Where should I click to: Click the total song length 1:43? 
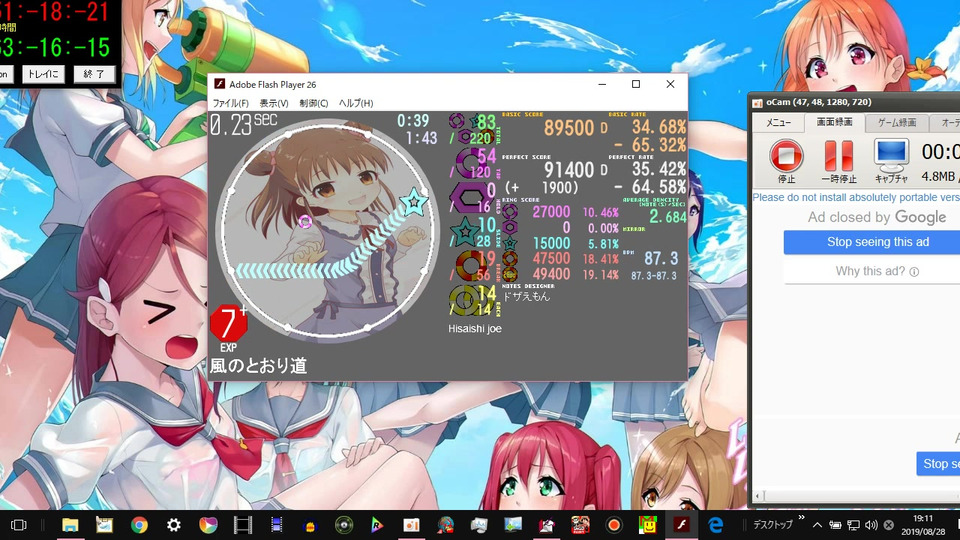(x=422, y=138)
